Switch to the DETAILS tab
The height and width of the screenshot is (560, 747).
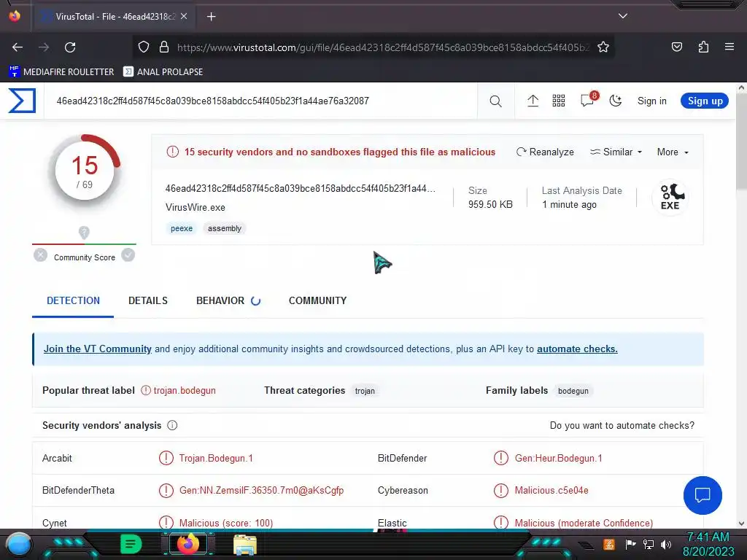click(147, 301)
